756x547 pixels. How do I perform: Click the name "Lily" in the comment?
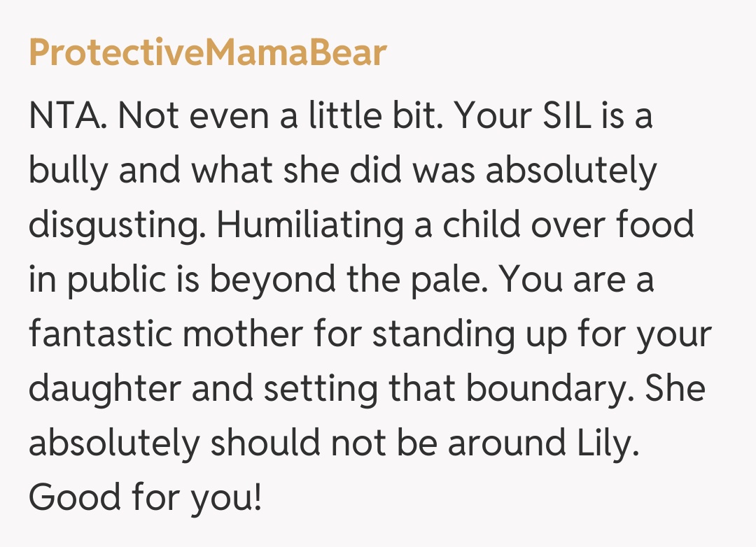601,443
